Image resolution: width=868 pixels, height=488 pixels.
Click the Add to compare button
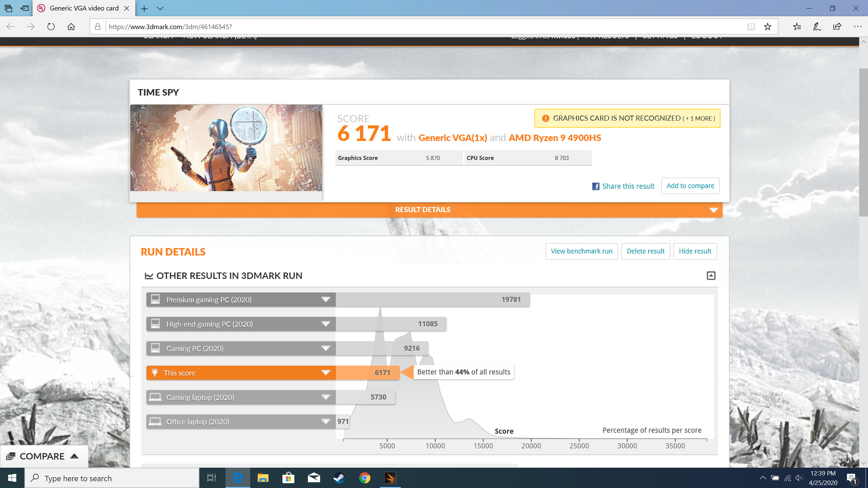(690, 186)
